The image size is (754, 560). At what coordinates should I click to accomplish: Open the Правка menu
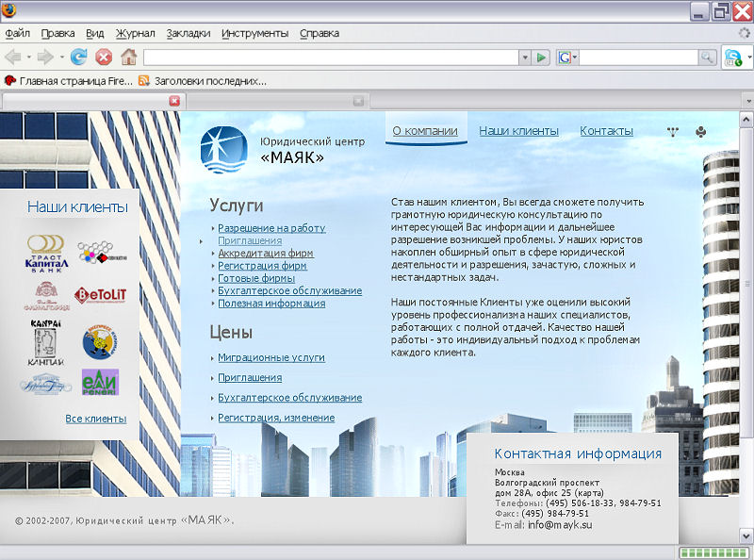pos(57,33)
